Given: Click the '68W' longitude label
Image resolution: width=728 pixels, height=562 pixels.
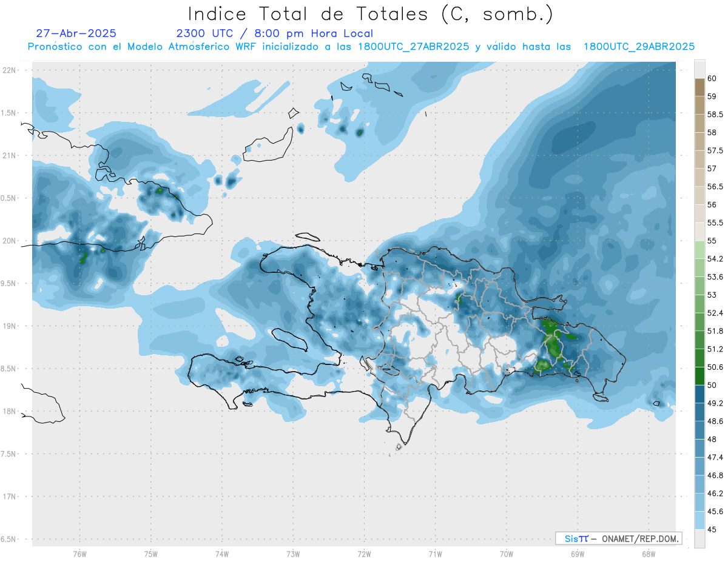Looking at the screenshot, I should [649, 554].
